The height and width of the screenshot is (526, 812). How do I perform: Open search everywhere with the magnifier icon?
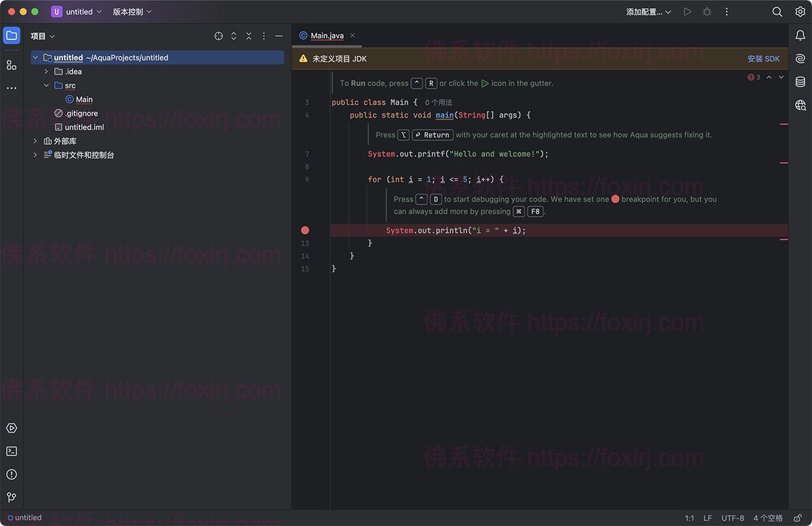click(x=776, y=12)
